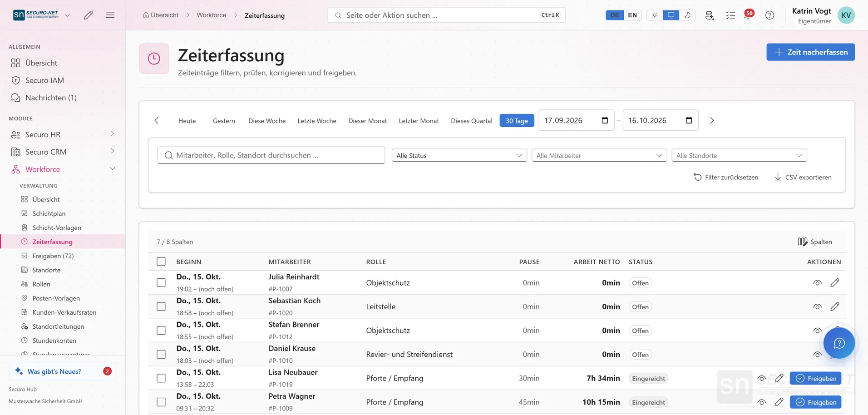
Task: Open the Alle Mitarbeiter dropdown
Action: point(599,155)
